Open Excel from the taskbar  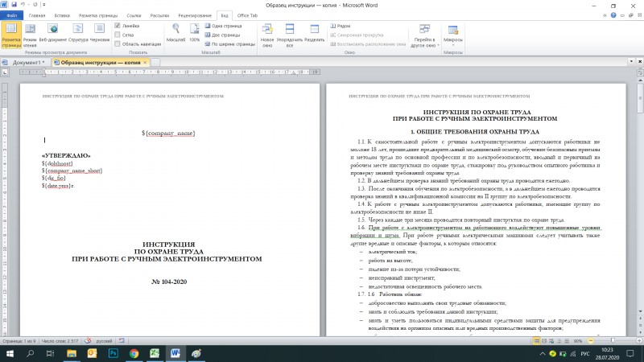[155, 353]
